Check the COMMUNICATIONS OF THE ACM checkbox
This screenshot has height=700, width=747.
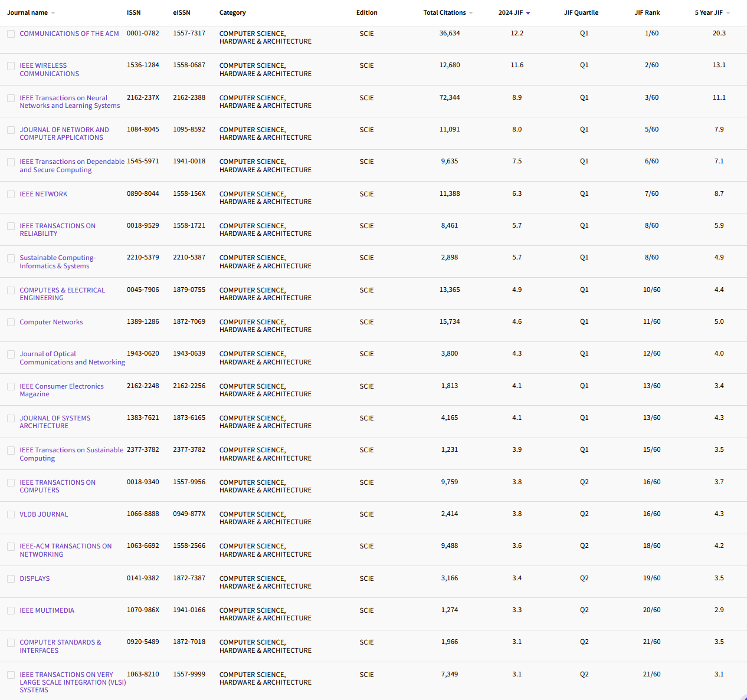pyautogui.click(x=11, y=34)
